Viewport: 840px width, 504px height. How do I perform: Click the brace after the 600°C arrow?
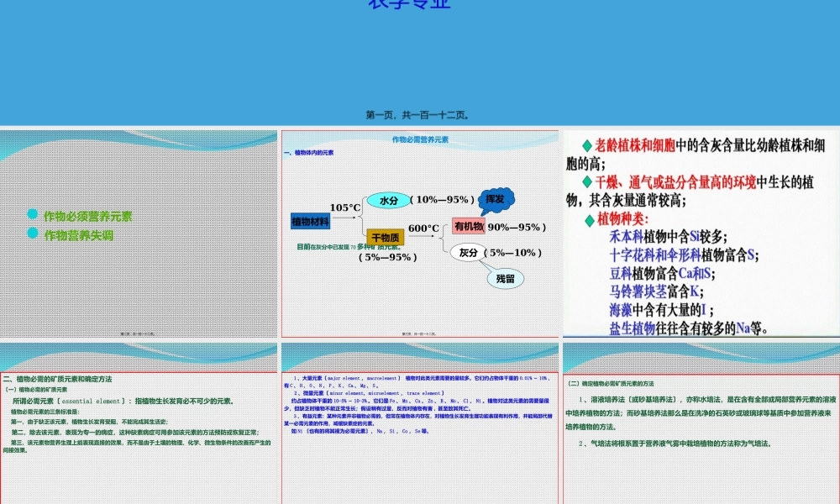[444, 238]
